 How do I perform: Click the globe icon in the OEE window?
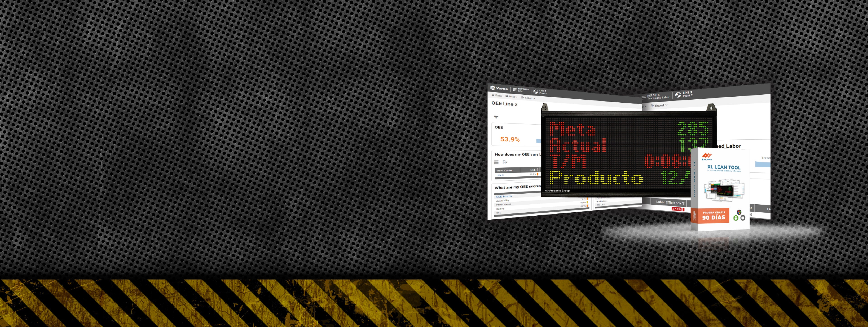536,91
